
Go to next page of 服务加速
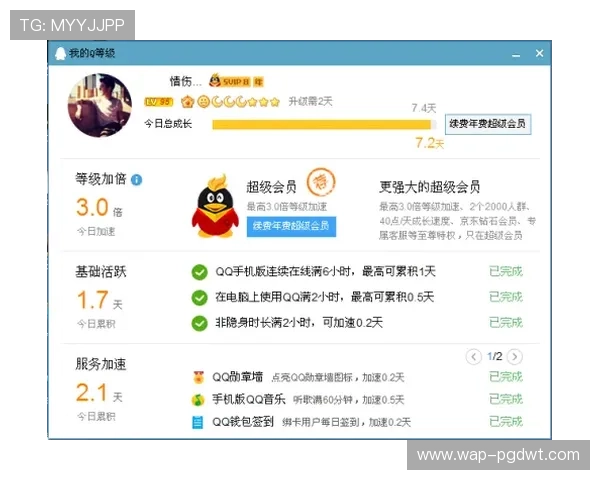coord(515,357)
